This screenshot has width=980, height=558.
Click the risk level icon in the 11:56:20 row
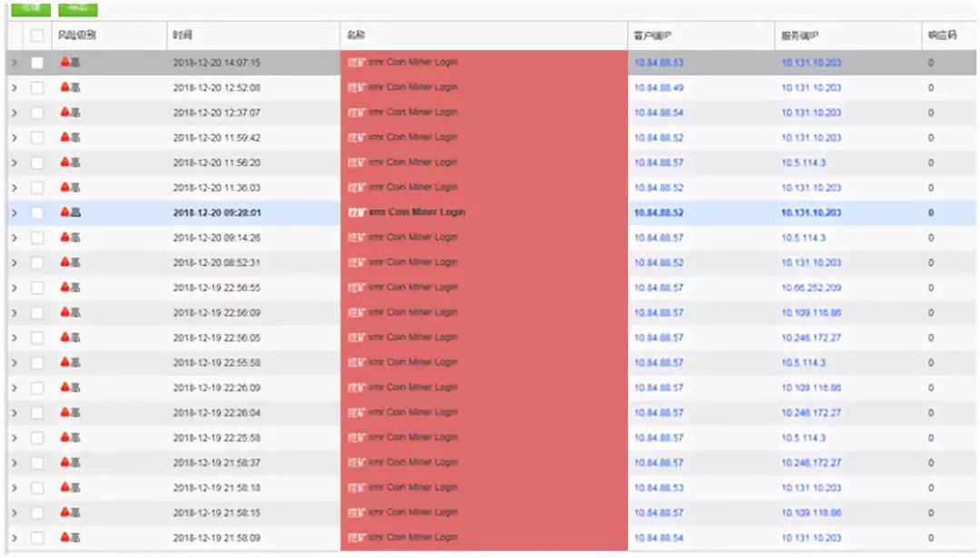coord(65,162)
